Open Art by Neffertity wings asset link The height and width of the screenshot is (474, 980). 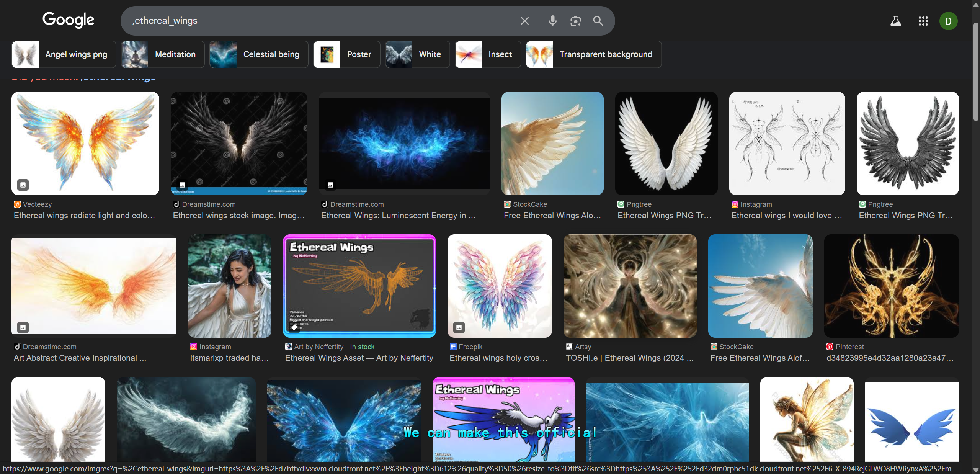[359, 358]
